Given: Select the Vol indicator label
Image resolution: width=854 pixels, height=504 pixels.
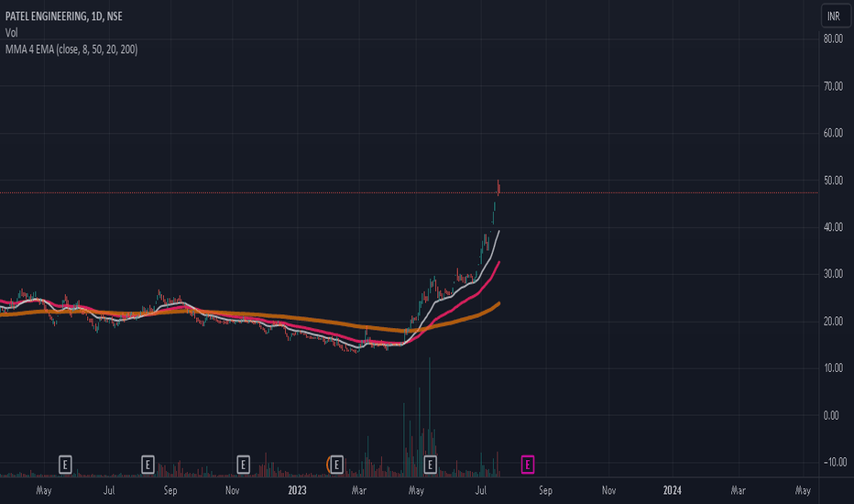Looking at the screenshot, I should tap(11, 33).
